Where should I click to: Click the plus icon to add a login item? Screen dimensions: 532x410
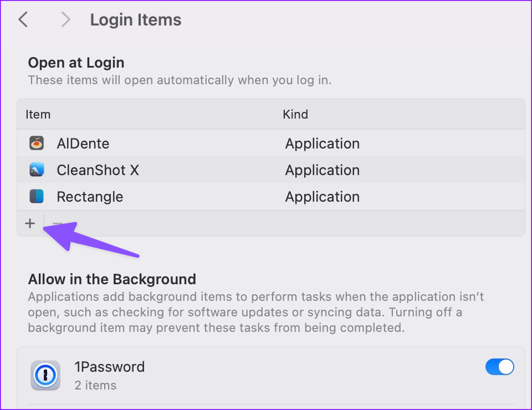[30, 223]
